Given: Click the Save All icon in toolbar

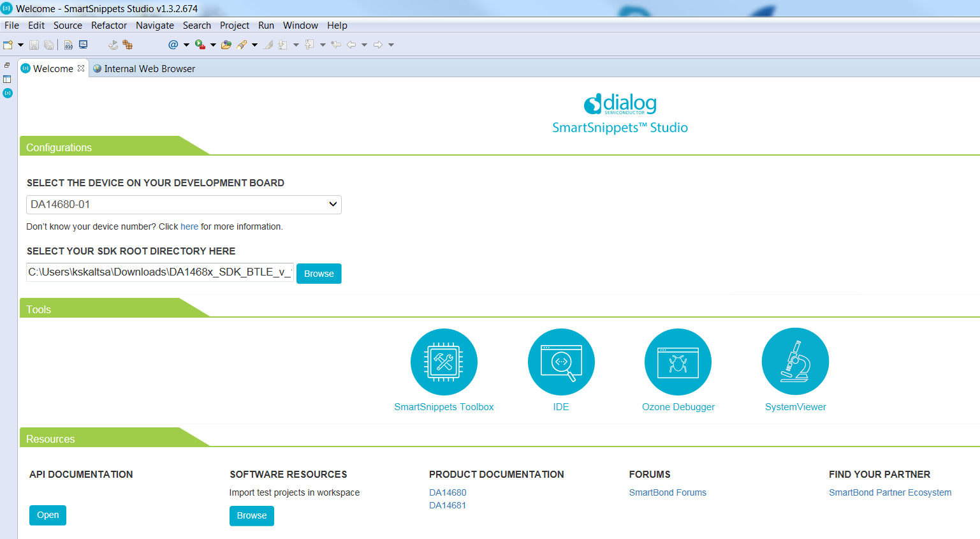Looking at the screenshot, I should click(48, 45).
